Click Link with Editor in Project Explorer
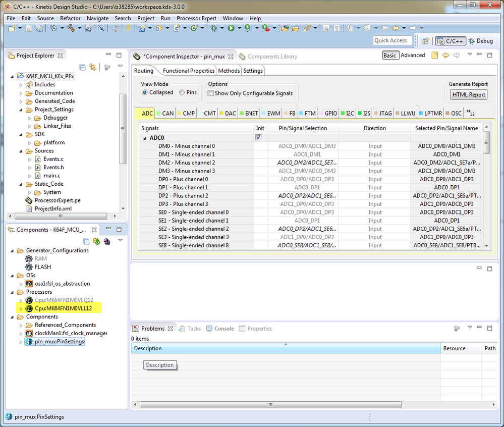The width and height of the screenshot is (504, 427). point(93,67)
